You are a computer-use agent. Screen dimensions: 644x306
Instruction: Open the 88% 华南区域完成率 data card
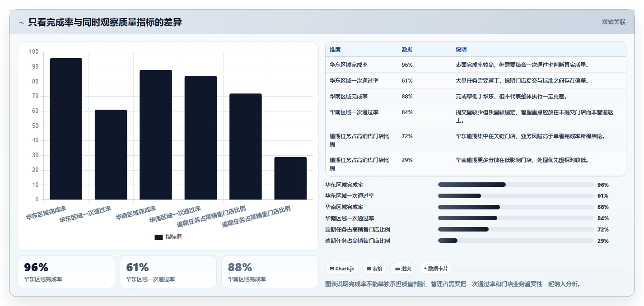point(270,272)
